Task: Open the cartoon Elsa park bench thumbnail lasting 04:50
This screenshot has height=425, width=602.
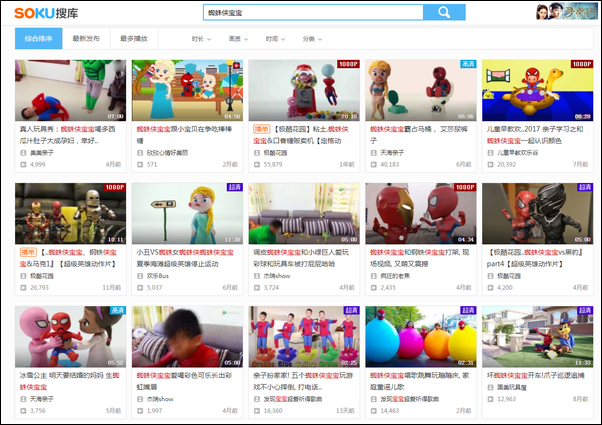Action: (187, 90)
